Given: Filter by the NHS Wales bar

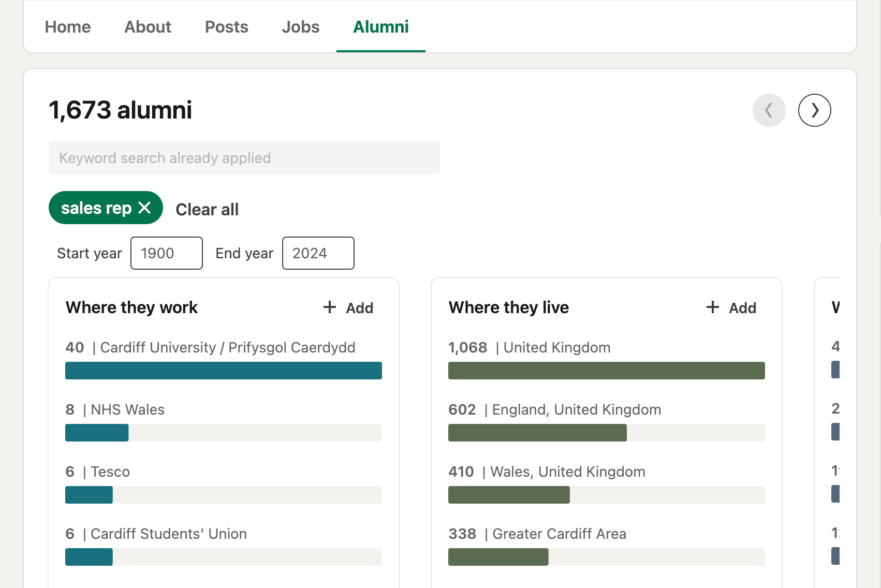Looking at the screenshot, I should [224, 433].
